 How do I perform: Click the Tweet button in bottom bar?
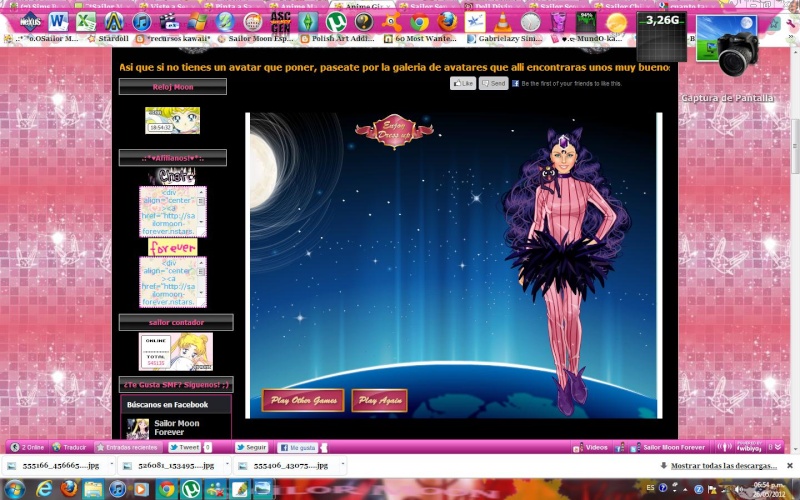[x=185, y=447]
